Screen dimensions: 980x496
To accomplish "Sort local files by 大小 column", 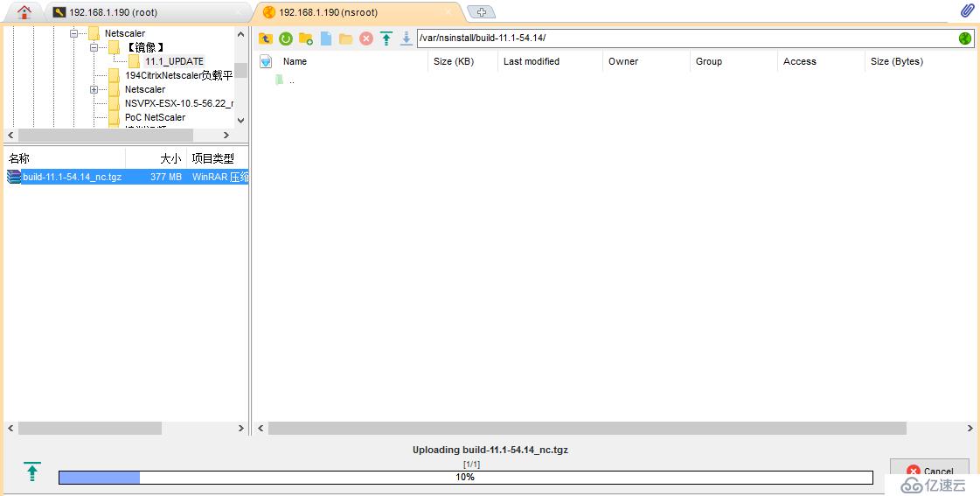I will click(x=170, y=159).
